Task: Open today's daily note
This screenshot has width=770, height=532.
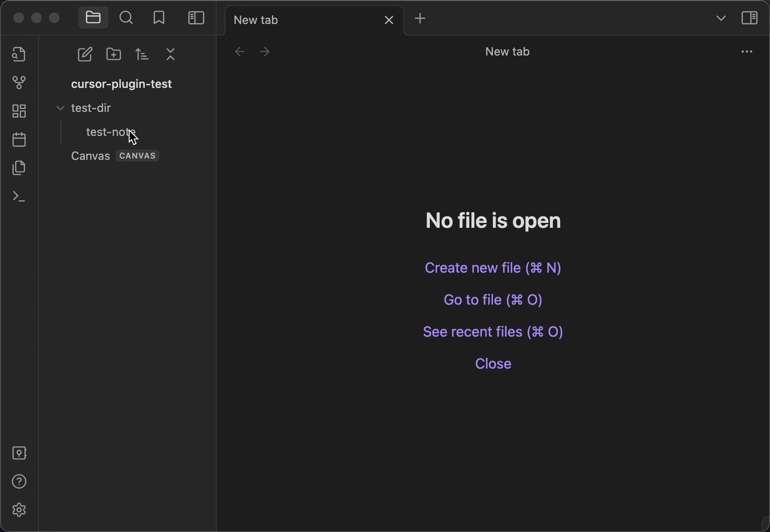Action: [19, 139]
